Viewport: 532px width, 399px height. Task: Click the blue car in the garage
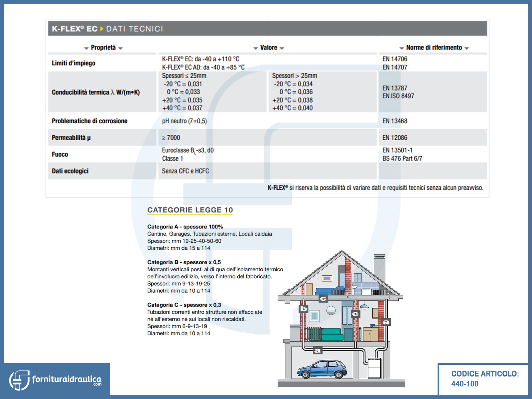coord(322,369)
